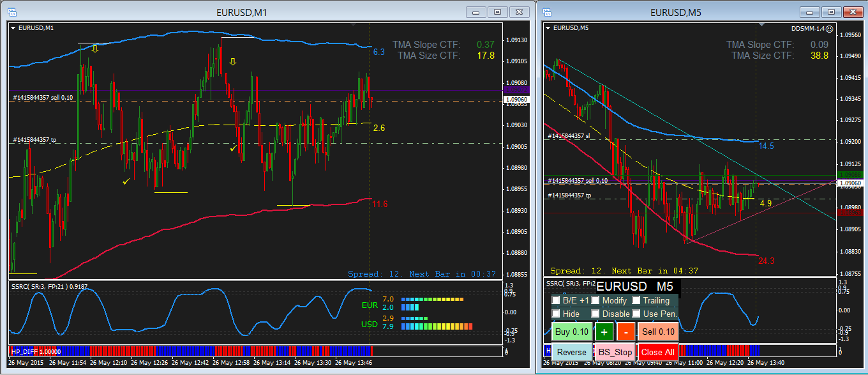Click M5 spread text showing 04:37

click(x=624, y=270)
